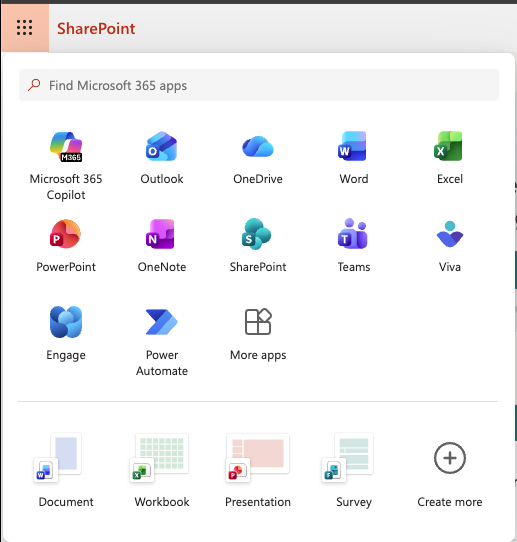Launch Outlook from the app grid
Image resolution: width=517 pixels, height=542 pixels.
[x=162, y=158]
